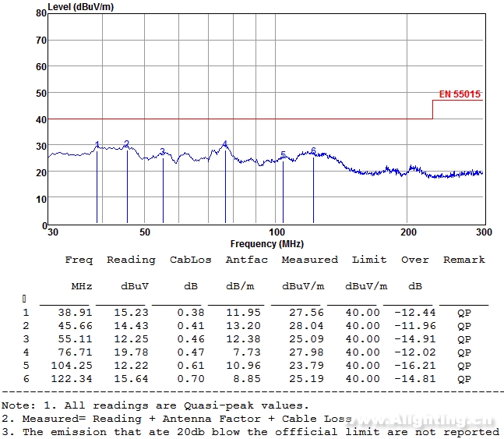Image resolution: width=504 pixels, height=439 pixels.
Task: Select the Freq column header
Action: click(79, 260)
